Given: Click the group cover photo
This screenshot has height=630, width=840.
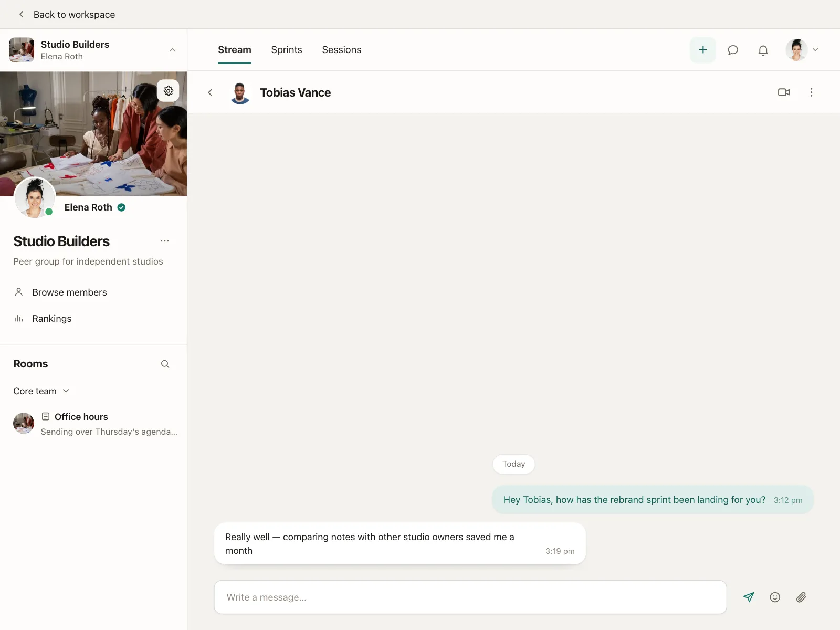Looking at the screenshot, I should coord(93,134).
